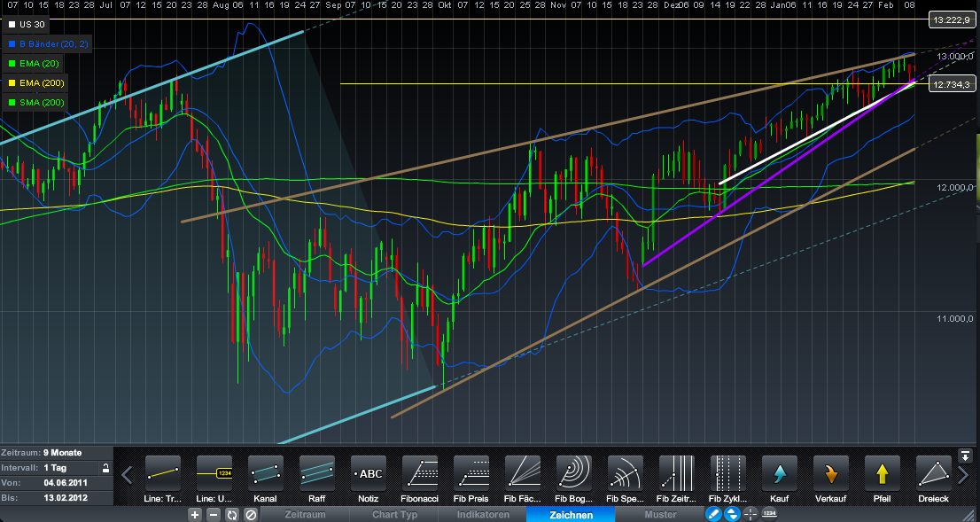Viewport: 980px width, 522px height.
Task: Show more drawing tools with right chevron
Action: tap(963, 475)
